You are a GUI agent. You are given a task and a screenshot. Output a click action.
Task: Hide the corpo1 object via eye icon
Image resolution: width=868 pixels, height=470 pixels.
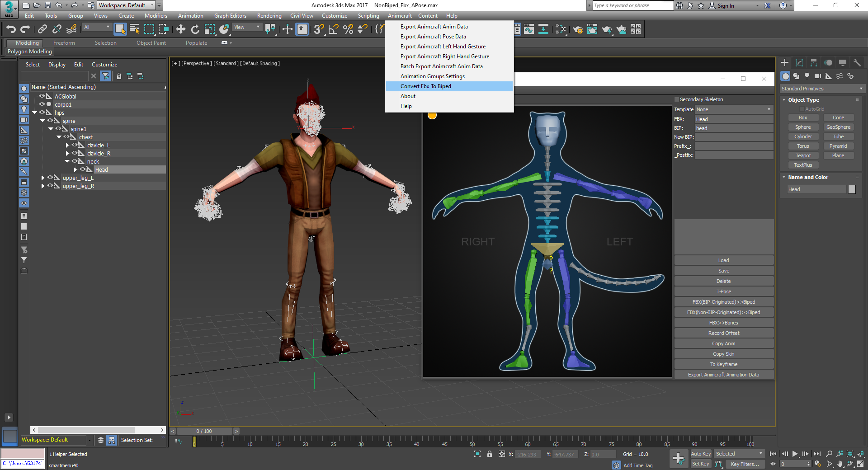tap(42, 104)
